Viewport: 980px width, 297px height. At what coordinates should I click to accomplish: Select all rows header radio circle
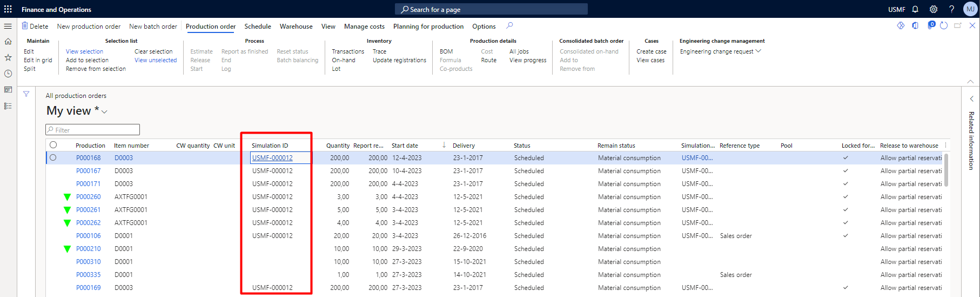click(x=53, y=145)
